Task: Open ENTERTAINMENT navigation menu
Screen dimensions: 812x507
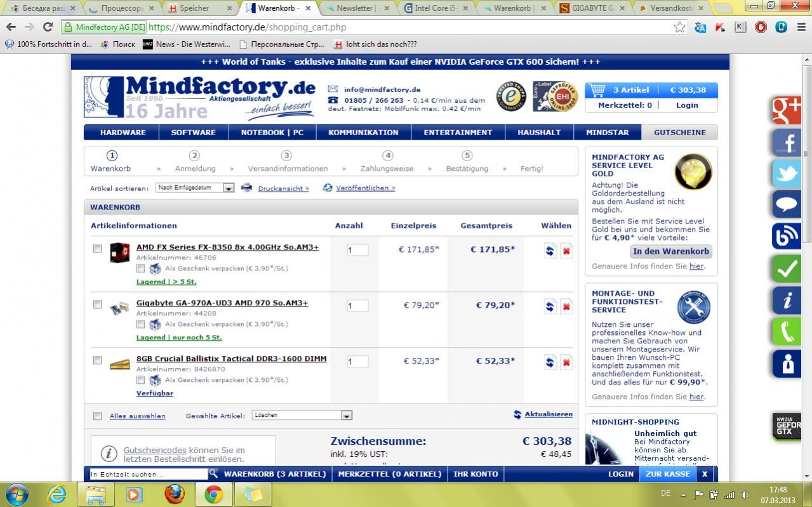Action: coord(458,133)
